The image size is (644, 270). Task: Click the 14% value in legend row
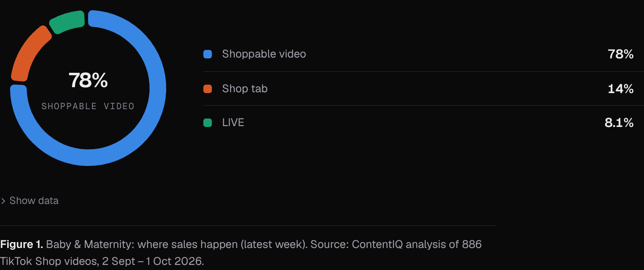(x=621, y=89)
